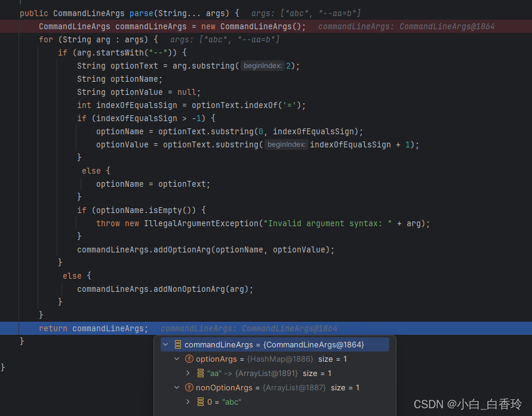
Task: Click the inline debug value CommandLineArgs@1864 on return line
Action: (x=290, y=329)
